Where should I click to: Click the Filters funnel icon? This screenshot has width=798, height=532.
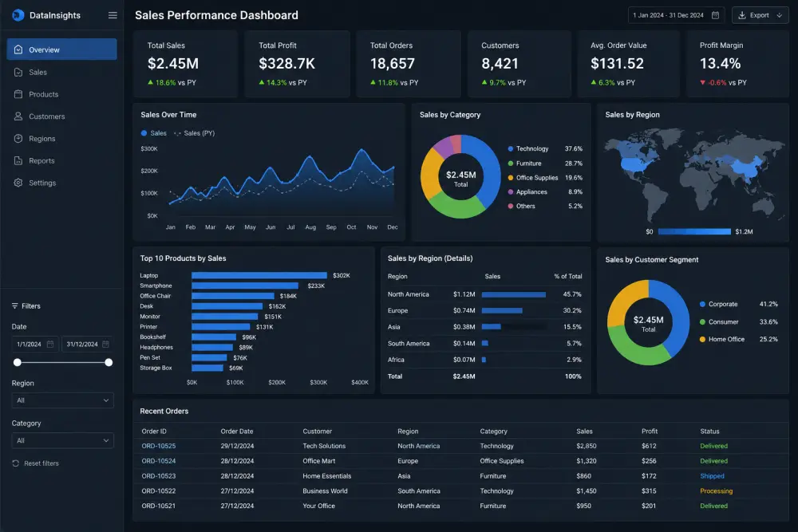pyautogui.click(x=14, y=305)
